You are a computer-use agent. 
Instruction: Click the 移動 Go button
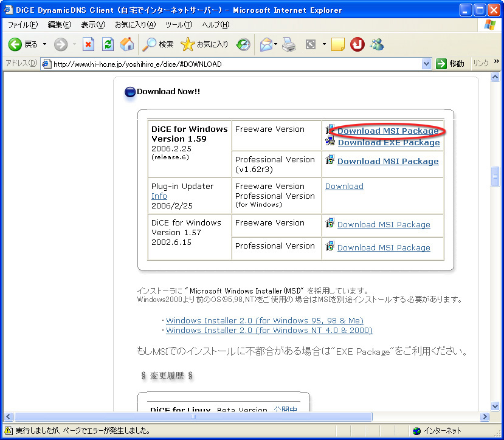(x=450, y=64)
